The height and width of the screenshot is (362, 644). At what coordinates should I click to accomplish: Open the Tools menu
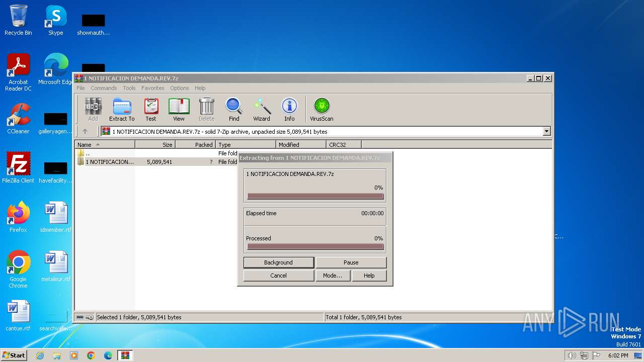(x=129, y=88)
